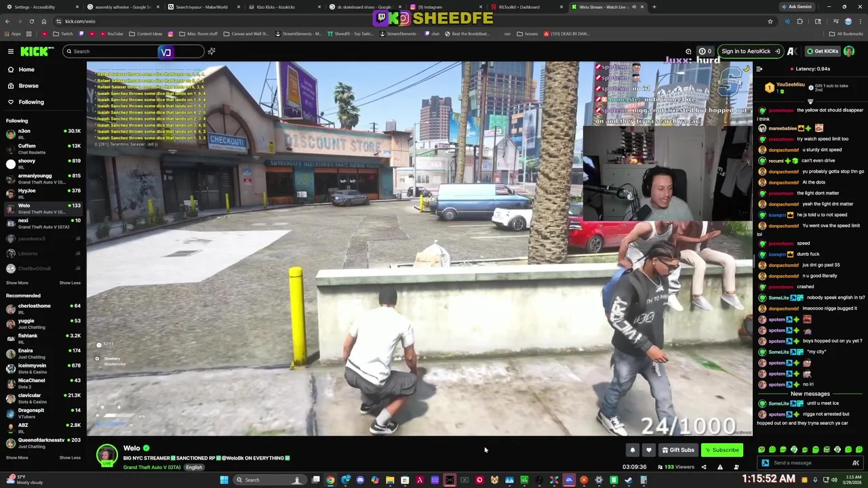This screenshot has height=488, width=868.
Task: Click the Windows taskbar Search box
Action: click(269, 480)
